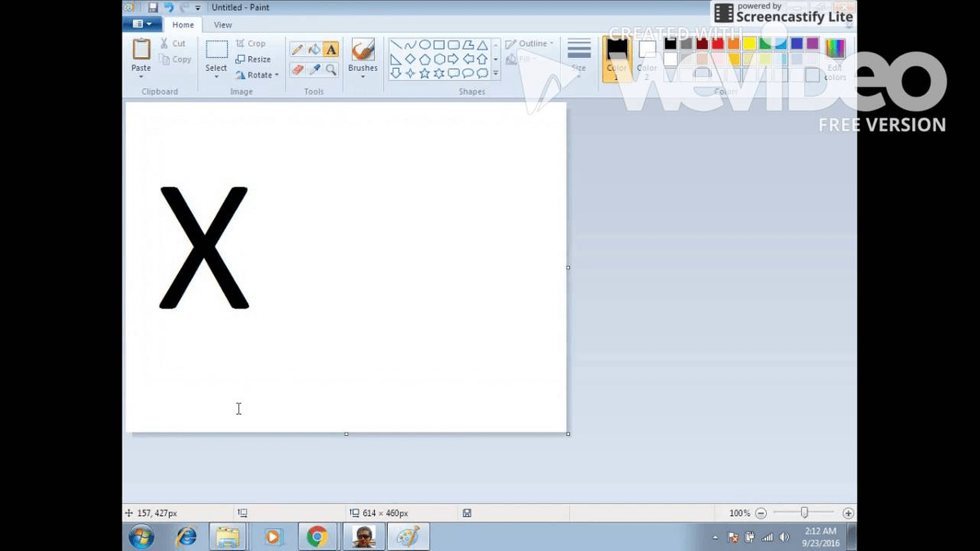Image resolution: width=980 pixels, height=551 pixels.
Task: Open the Customize Quick Access Toolbar dropdown
Action: point(198,7)
